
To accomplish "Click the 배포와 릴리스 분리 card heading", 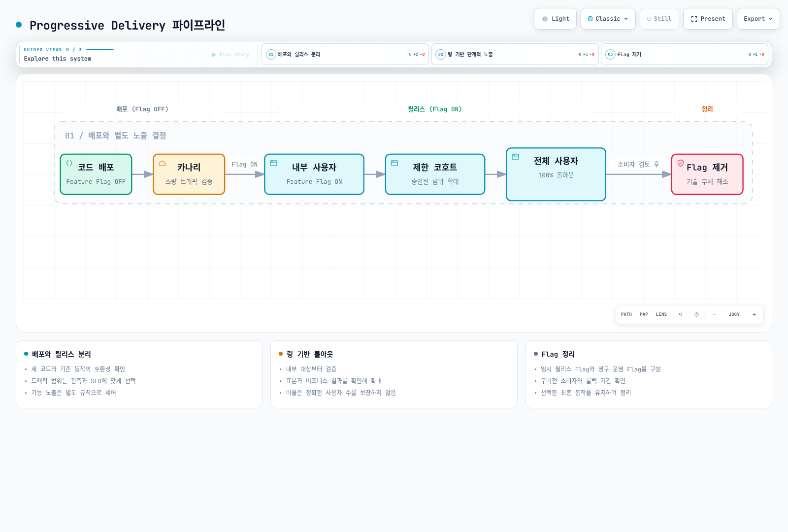I will point(62,354).
